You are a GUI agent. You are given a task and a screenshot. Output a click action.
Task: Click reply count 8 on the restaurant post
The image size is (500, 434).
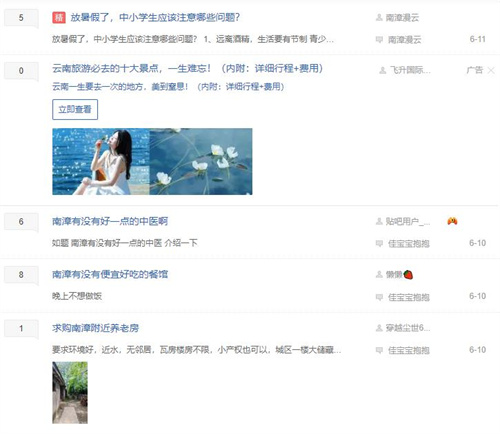click(x=21, y=275)
